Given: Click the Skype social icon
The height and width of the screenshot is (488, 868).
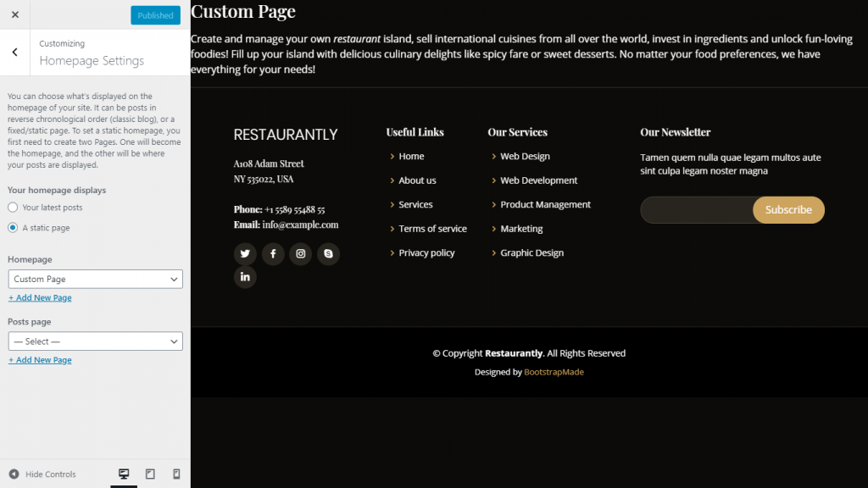Looking at the screenshot, I should (x=328, y=253).
